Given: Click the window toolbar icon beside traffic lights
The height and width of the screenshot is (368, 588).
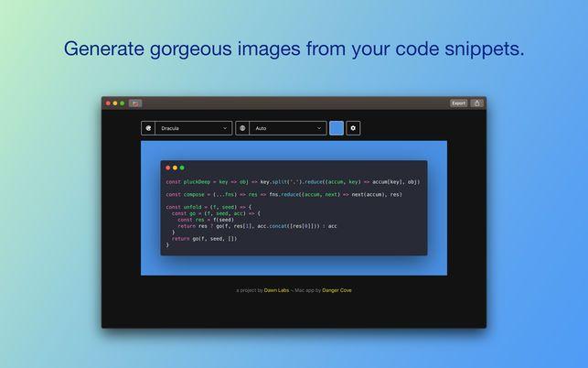Looking at the screenshot, I should 135,103.
